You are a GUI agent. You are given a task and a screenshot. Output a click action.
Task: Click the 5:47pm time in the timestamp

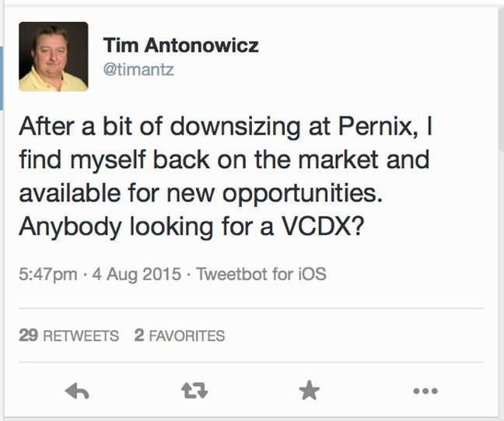48,275
